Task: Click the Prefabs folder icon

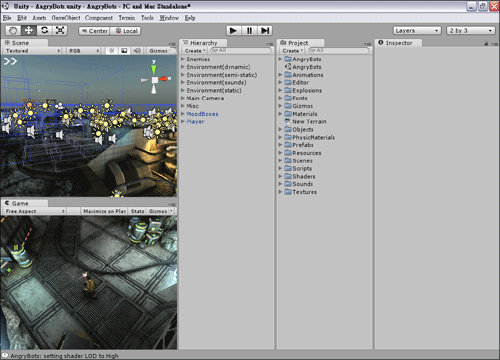Action: pyautogui.click(x=288, y=145)
